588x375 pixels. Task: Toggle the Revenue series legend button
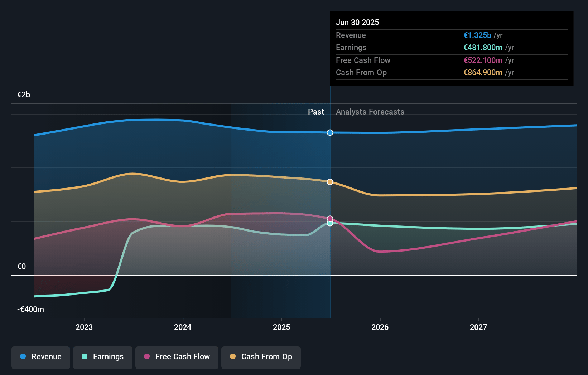pos(41,357)
